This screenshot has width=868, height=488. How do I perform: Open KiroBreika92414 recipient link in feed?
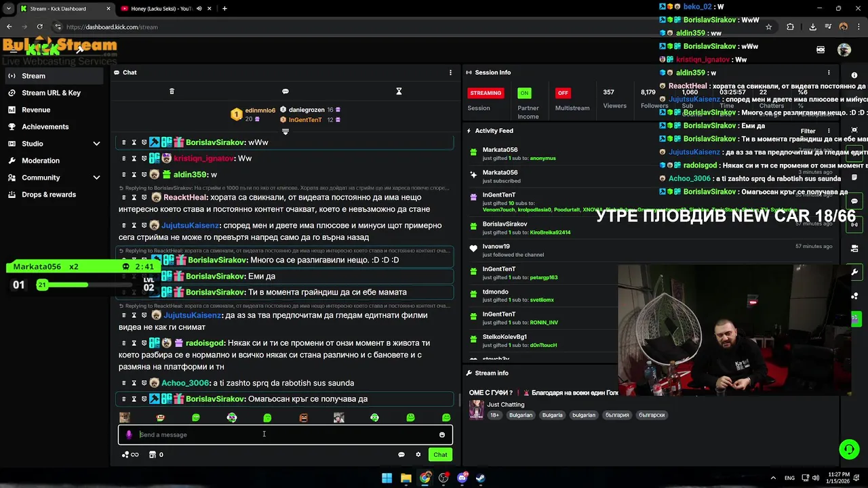pyautogui.click(x=550, y=232)
